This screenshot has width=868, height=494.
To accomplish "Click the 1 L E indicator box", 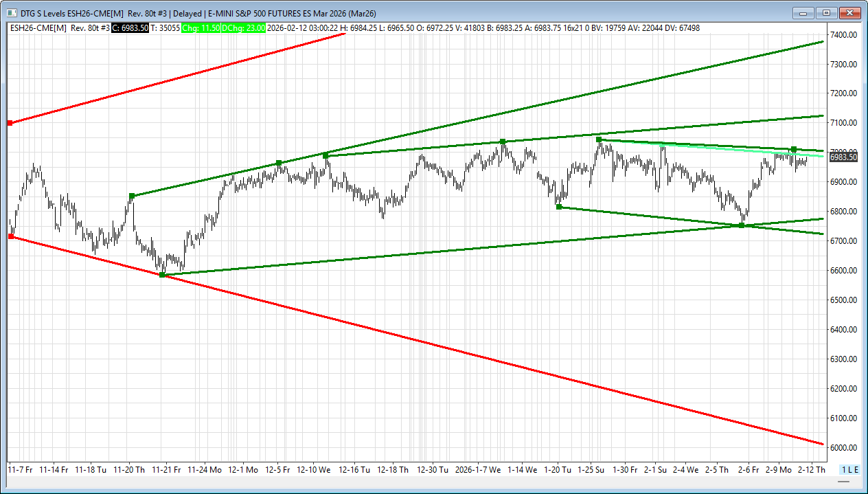I will coord(849,470).
